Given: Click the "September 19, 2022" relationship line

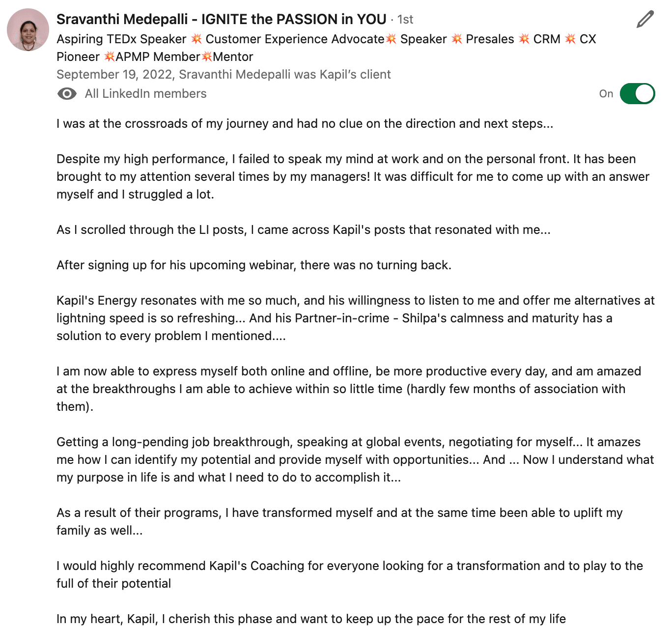Looking at the screenshot, I should tap(224, 75).
